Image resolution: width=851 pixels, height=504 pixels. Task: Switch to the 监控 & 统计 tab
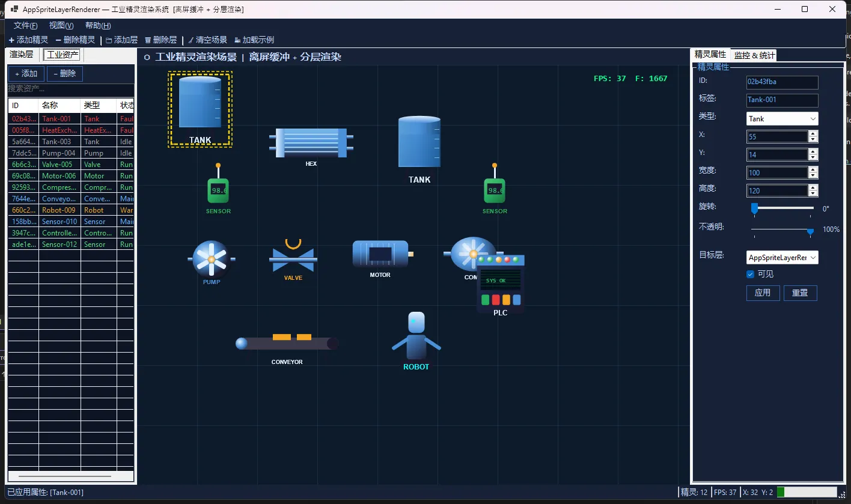coord(754,55)
